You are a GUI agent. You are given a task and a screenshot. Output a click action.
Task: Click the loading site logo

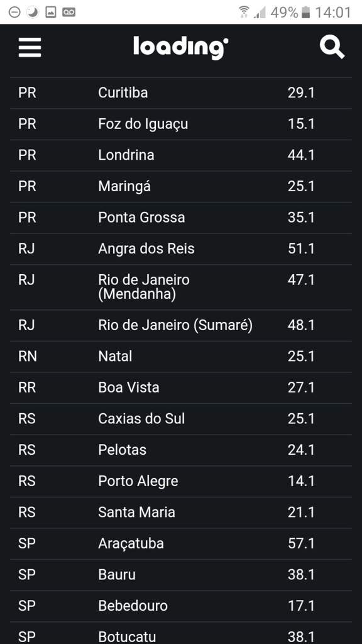coord(180,48)
